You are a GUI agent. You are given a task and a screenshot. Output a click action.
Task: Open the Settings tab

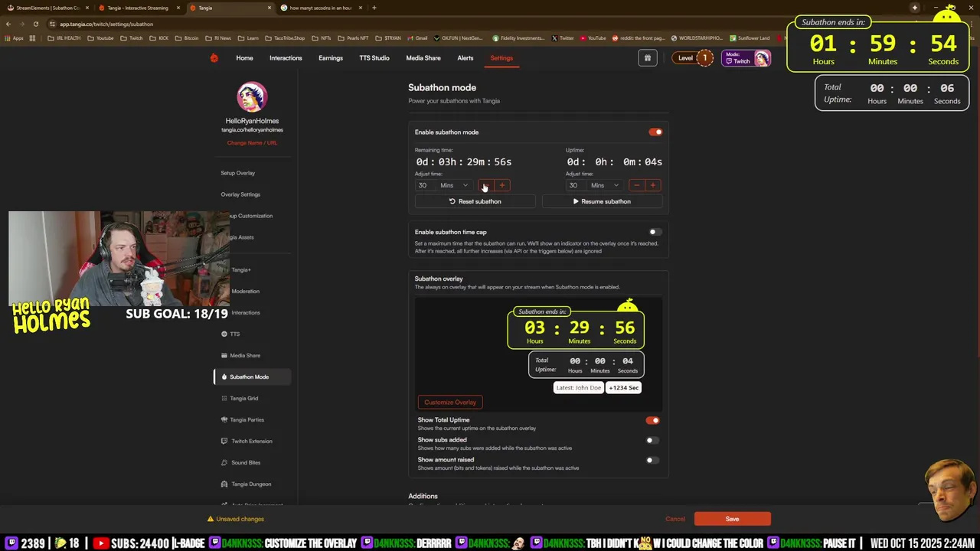(x=501, y=58)
